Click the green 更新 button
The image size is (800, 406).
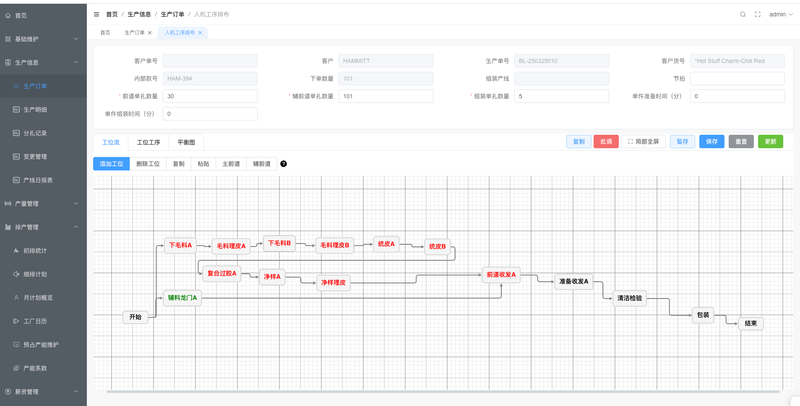coord(770,142)
